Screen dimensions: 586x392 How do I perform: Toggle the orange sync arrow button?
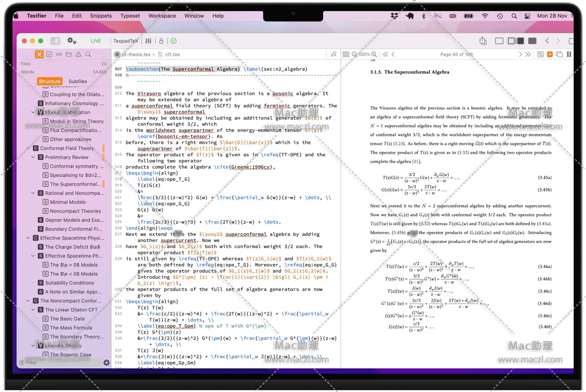pos(549,54)
